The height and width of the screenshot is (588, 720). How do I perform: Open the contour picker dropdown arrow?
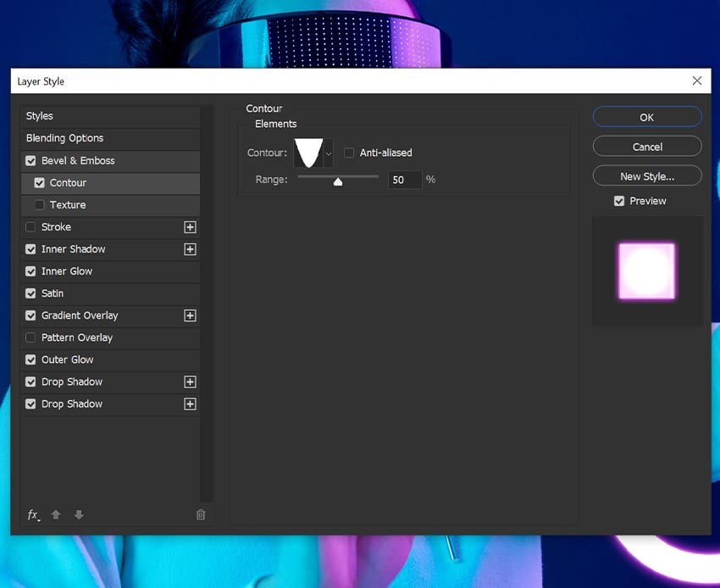[329, 153]
